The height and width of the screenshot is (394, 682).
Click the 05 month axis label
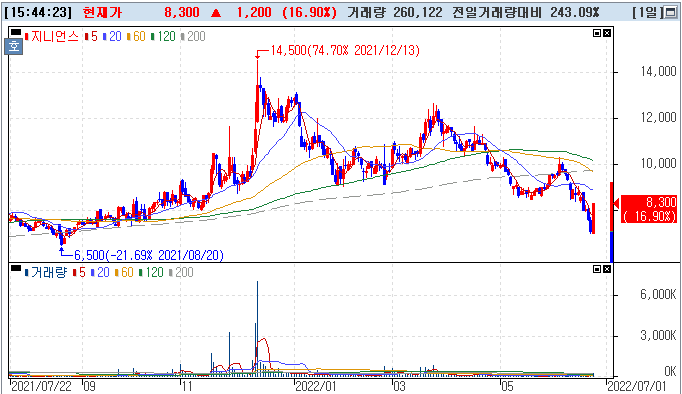[507, 386]
